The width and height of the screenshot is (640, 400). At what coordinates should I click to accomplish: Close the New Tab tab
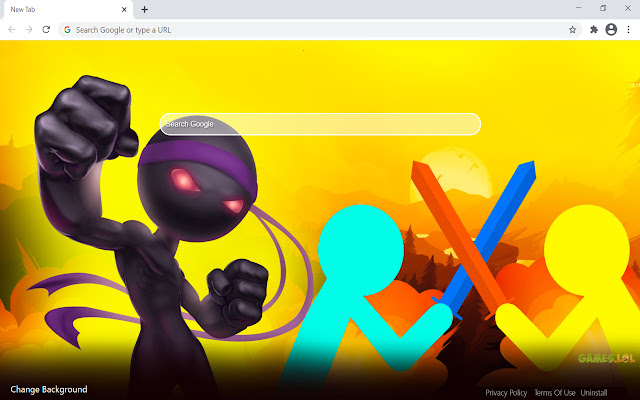coord(124,9)
